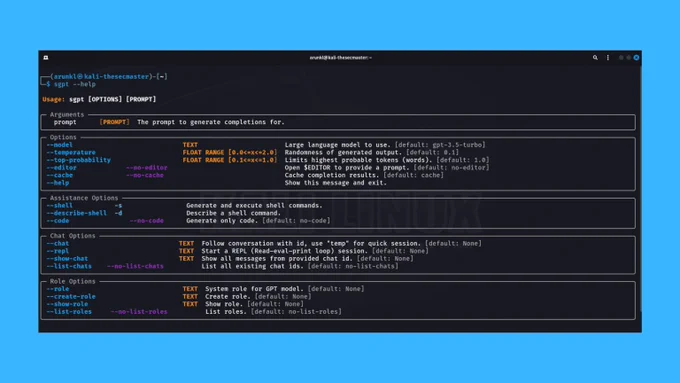This screenshot has width=680, height=383.
Task: Click the '--list-chats' option
Action: tap(69, 266)
